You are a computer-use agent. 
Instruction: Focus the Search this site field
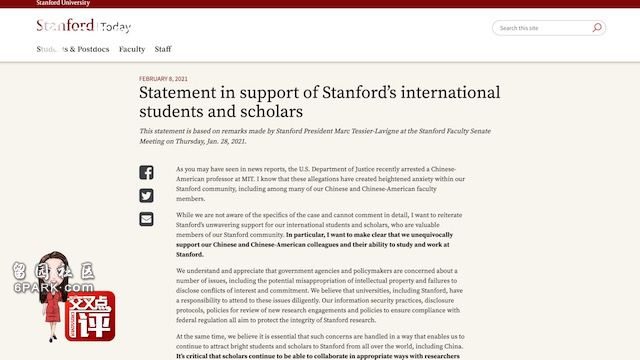[x=543, y=28]
